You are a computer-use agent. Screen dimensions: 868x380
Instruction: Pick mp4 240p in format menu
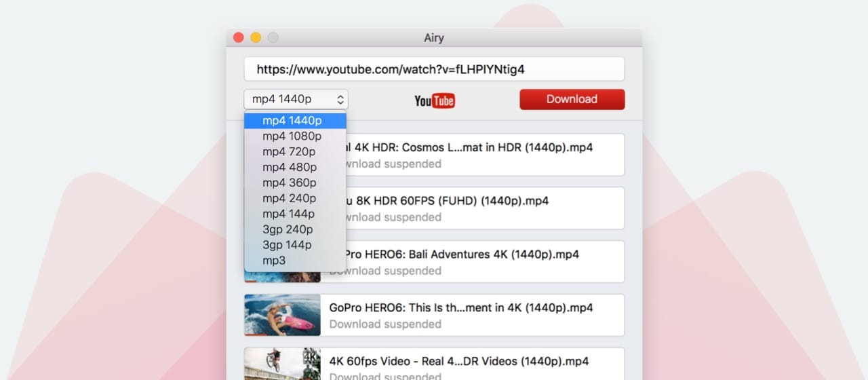click(x=296, y=199)
